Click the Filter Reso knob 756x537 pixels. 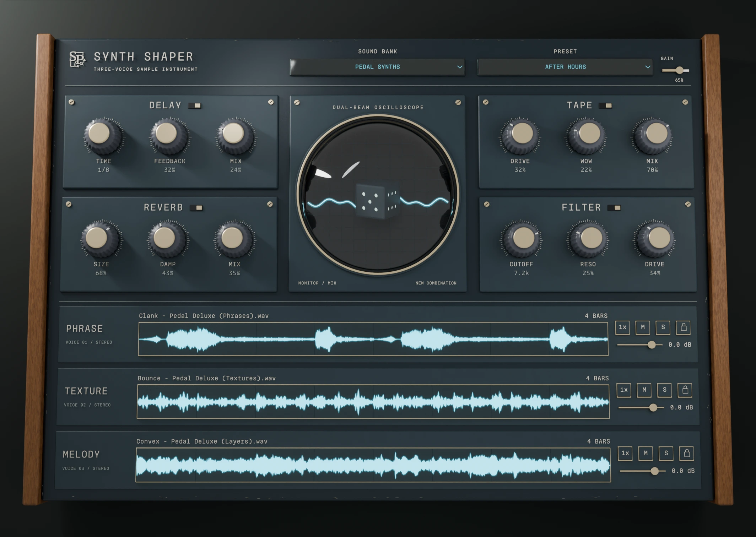tap(588, 240)
